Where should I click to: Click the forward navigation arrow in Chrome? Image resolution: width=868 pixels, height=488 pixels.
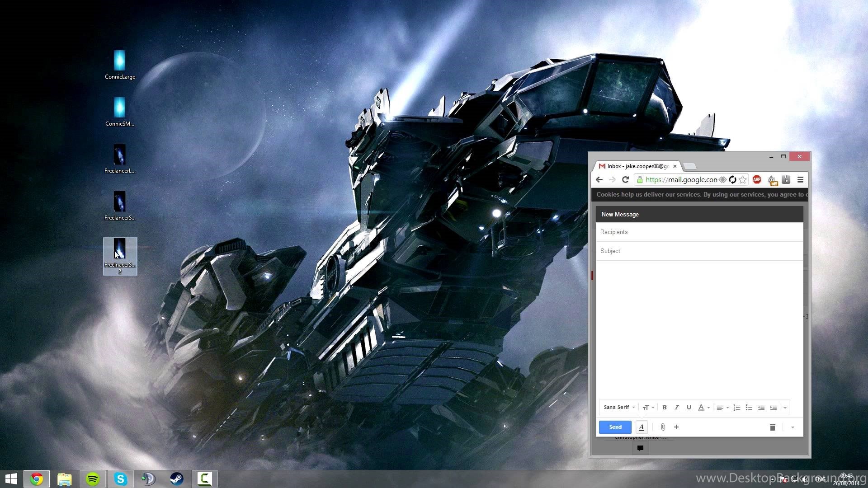click(x=612, y=179)
